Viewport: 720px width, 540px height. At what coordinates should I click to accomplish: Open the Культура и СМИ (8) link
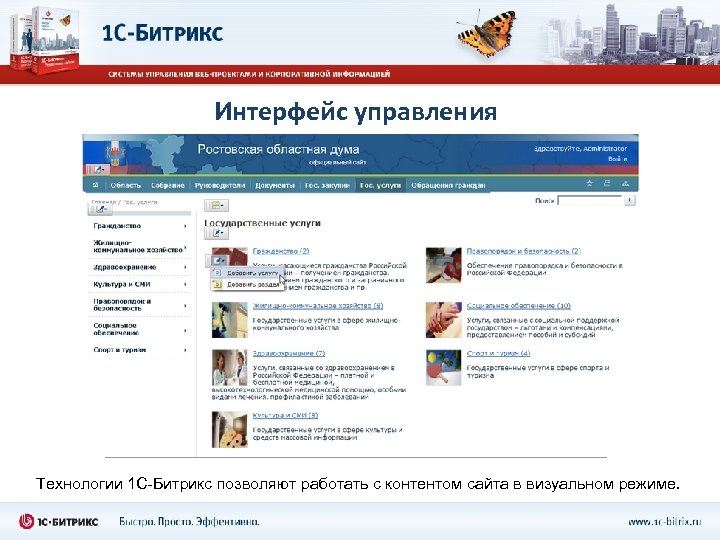[285, 416]
